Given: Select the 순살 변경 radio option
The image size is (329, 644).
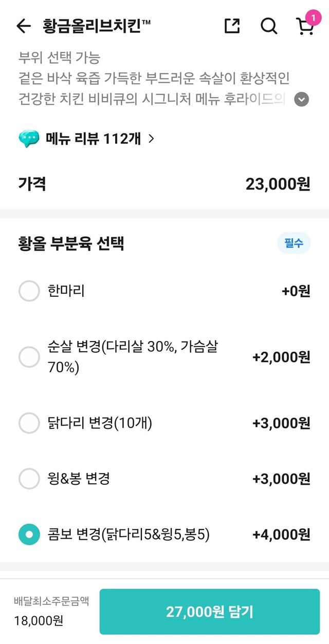Looking at the screenshot, I should 29,357.
